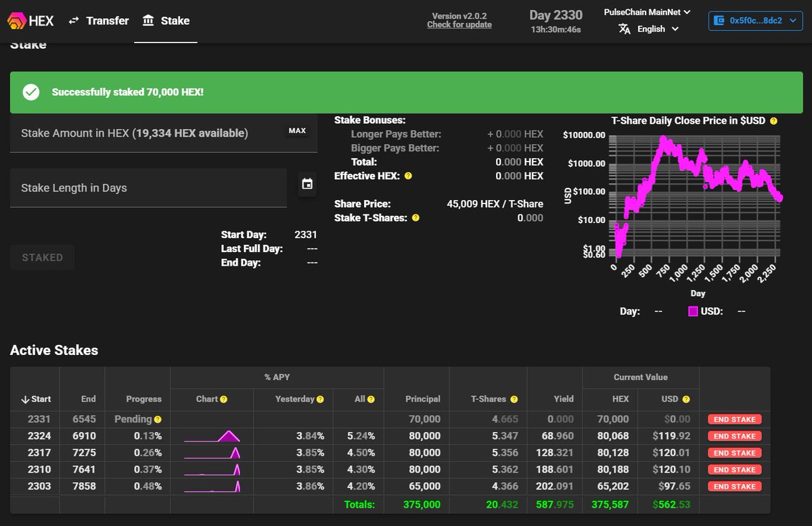End the stake starting day 2310
This screenshot has height=526, width=812.
coord(734,469)
